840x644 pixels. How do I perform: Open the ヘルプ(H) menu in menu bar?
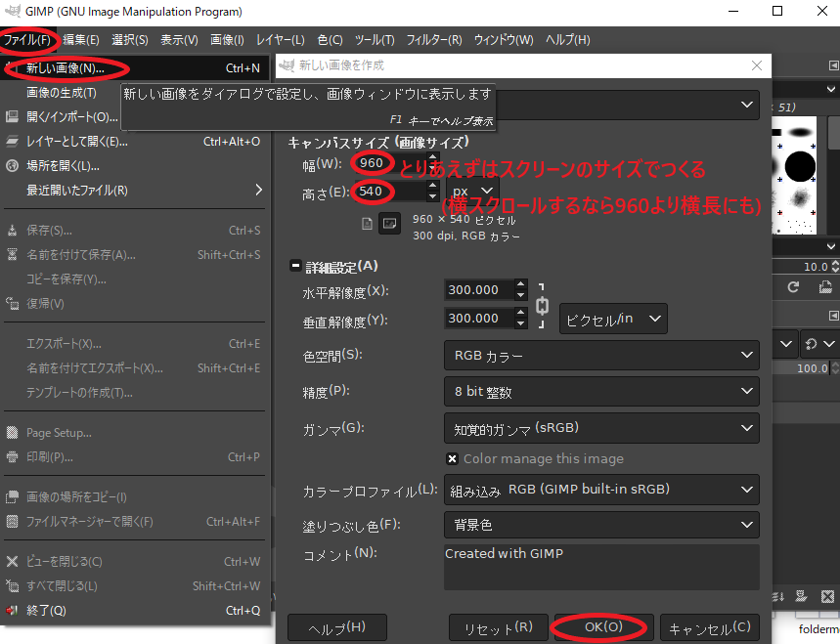[x=568, y=40]
